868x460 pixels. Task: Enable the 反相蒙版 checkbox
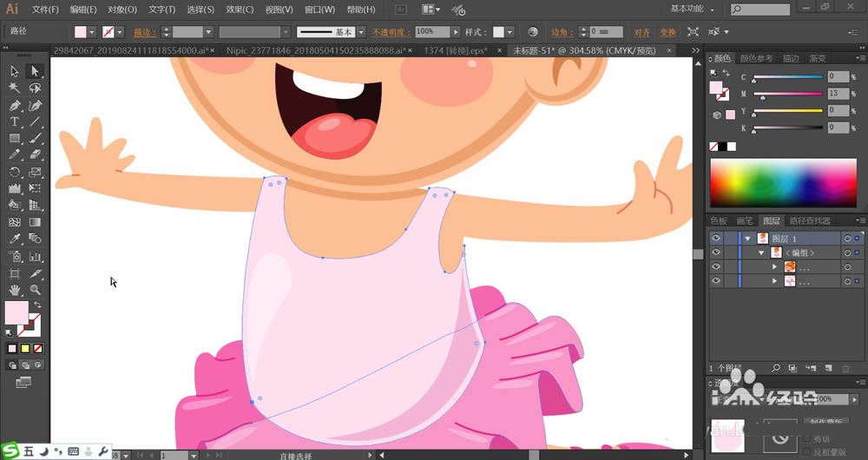click(807, 452)
